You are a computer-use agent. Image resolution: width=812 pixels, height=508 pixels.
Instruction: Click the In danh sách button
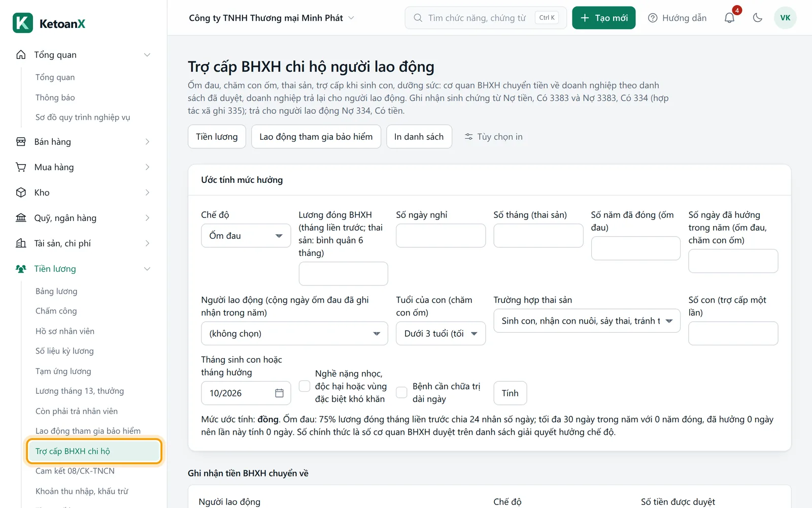419,137
